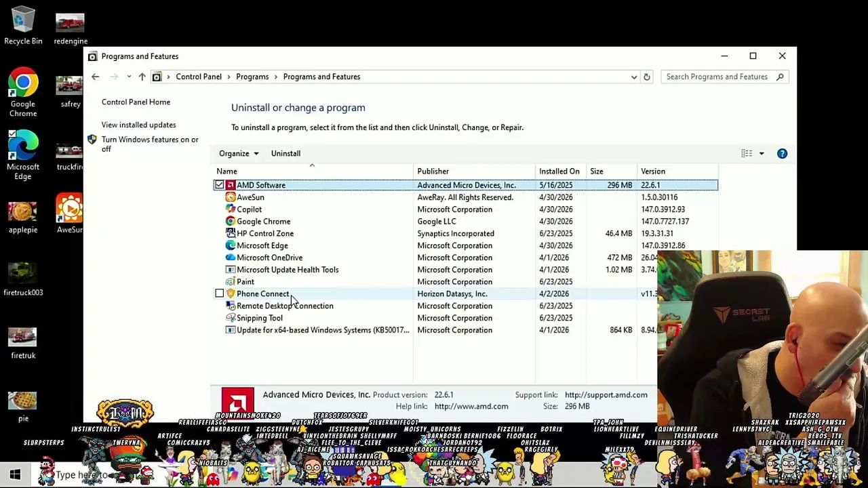This screenshot has height=488, width=868.
Task: Click the Google Chrome list icon
Action: [x=231, y=222]
